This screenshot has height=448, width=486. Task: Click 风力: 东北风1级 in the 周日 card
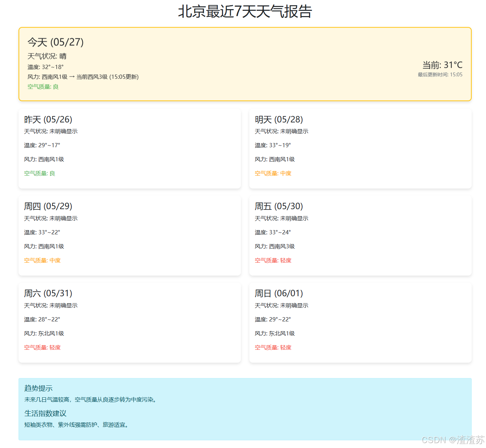[x=275, y=333]
